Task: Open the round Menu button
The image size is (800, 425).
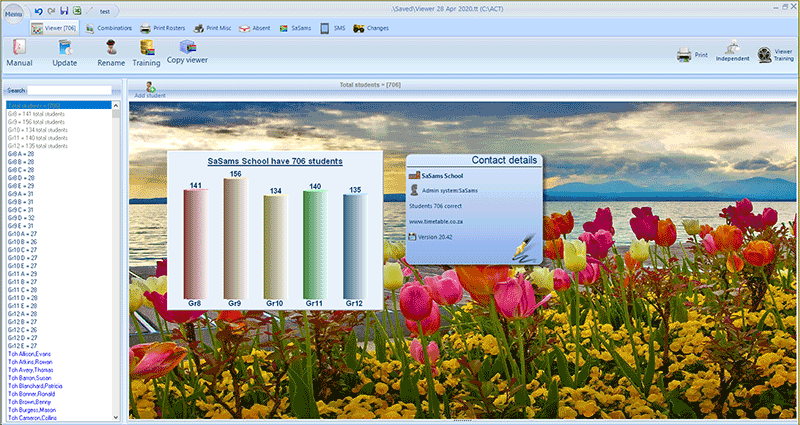Action: 13,14
